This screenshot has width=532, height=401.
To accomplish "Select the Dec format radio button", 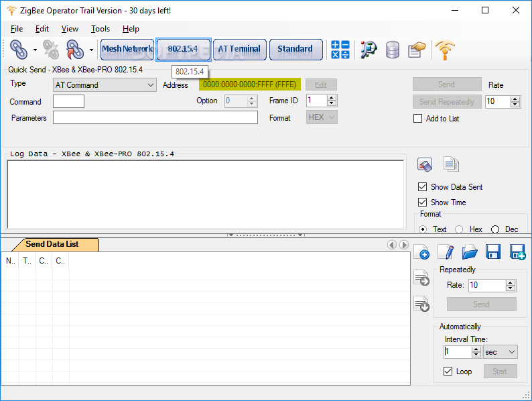I will tap(495, 229).
